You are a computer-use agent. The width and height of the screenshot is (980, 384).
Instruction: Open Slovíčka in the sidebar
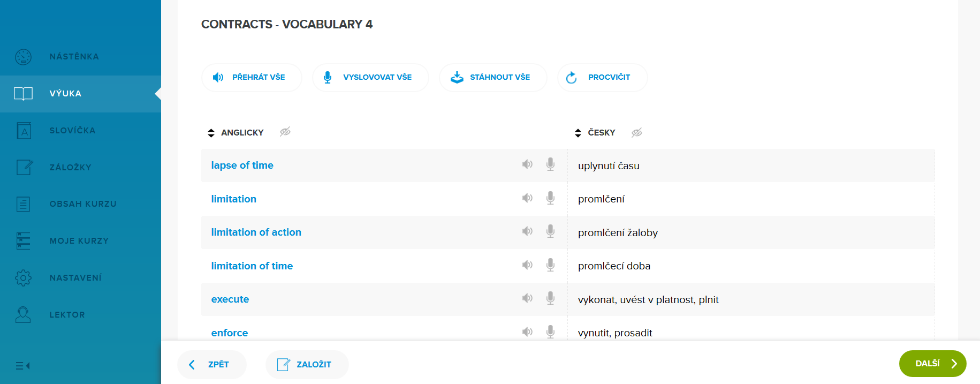(x=72, y=131)
